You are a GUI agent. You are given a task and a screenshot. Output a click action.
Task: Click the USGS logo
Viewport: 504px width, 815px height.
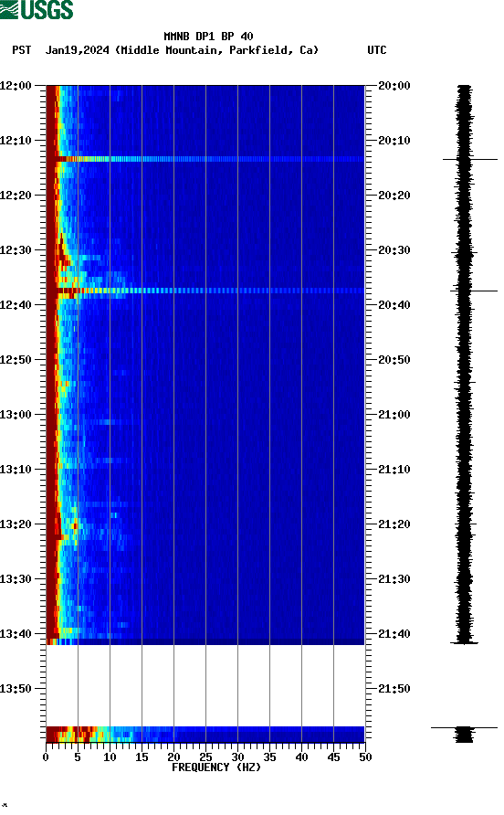[x=37, y=10]
